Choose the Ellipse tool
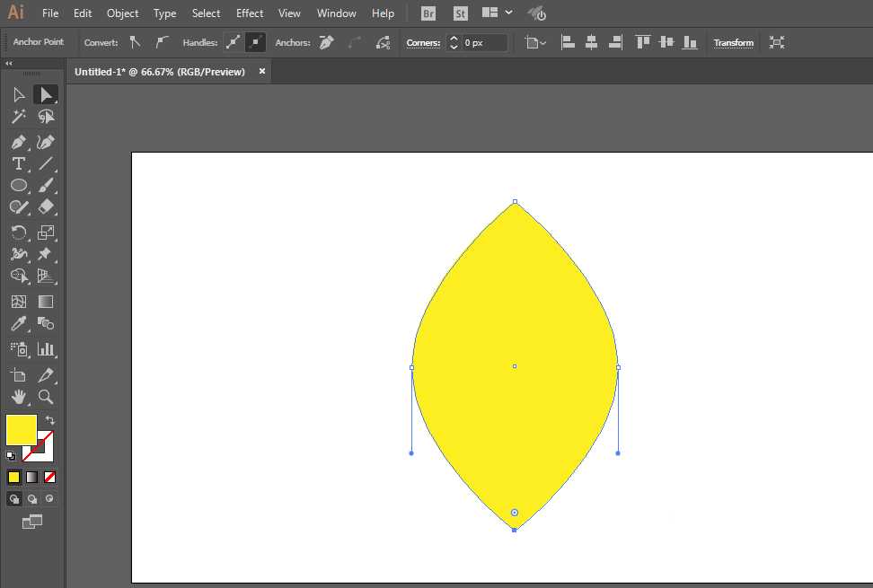This screenshot has height=588, width=873. (x=18, y=186)
